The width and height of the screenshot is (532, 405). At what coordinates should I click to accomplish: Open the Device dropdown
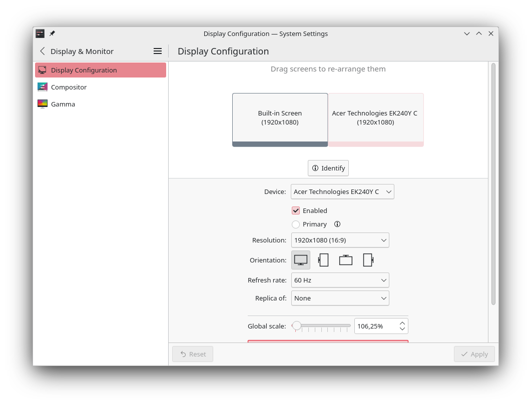click(342, 192)
